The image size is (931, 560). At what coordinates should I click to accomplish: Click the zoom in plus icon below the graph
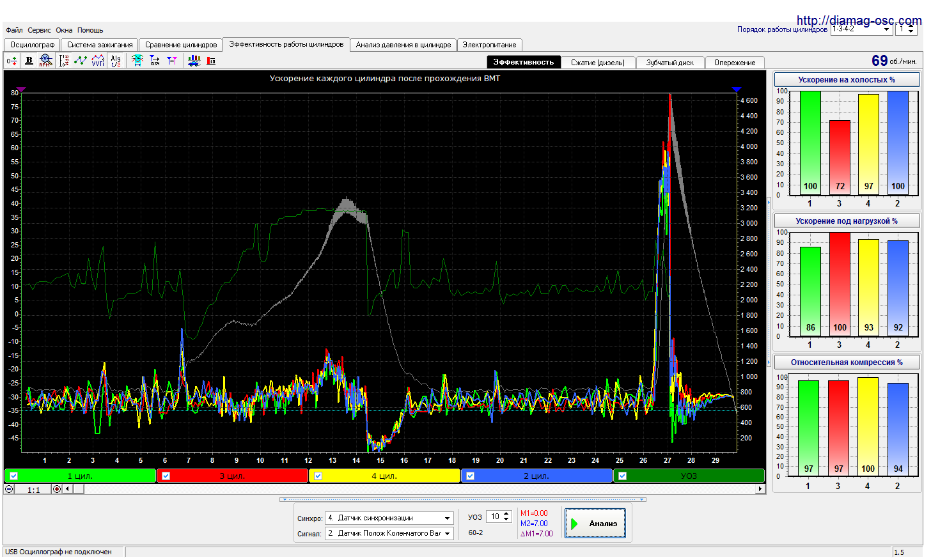pyautogui.click(x=57, y=489)
